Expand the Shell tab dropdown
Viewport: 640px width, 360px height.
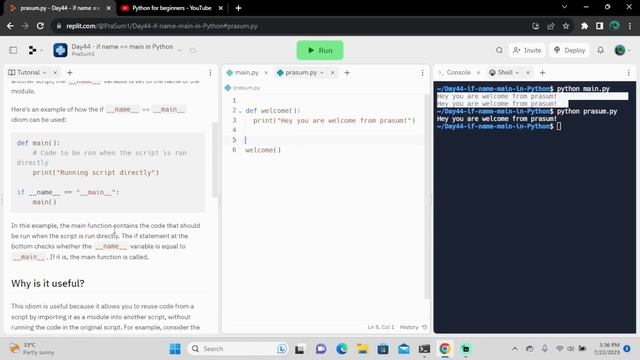(517, 73)
